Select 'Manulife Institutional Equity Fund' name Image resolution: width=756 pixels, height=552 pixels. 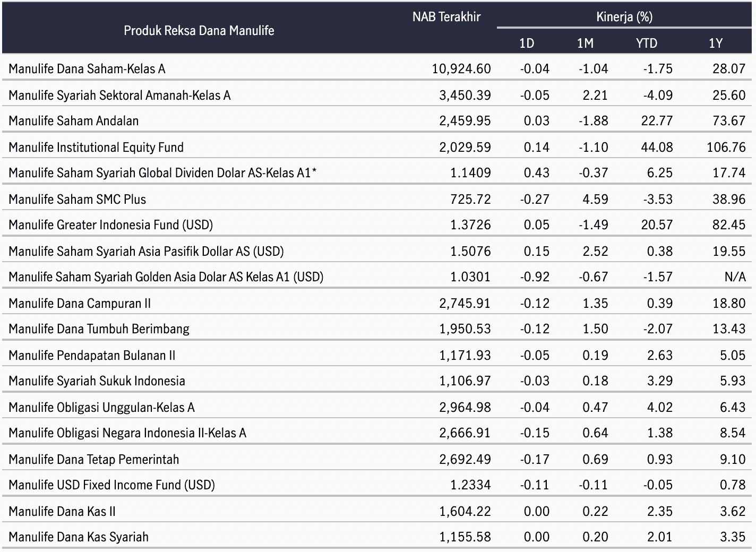(x=96, y=147)
